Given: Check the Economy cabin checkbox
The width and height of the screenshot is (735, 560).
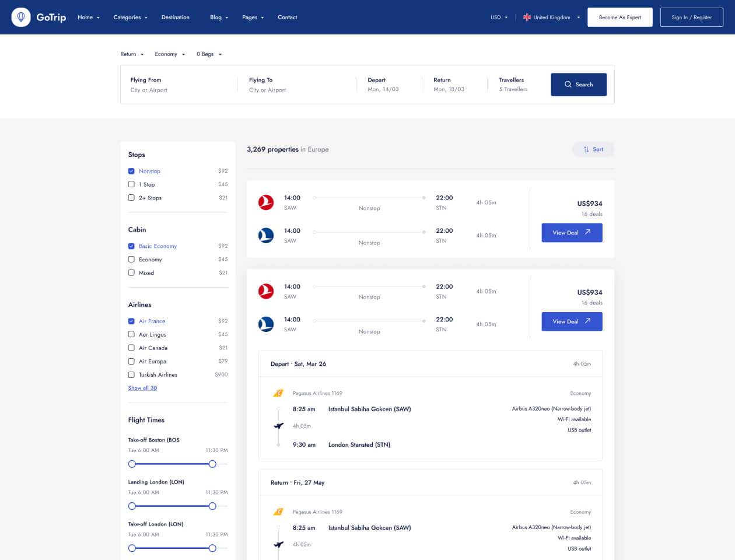Looking at the screenshot, I should (131, 260).
